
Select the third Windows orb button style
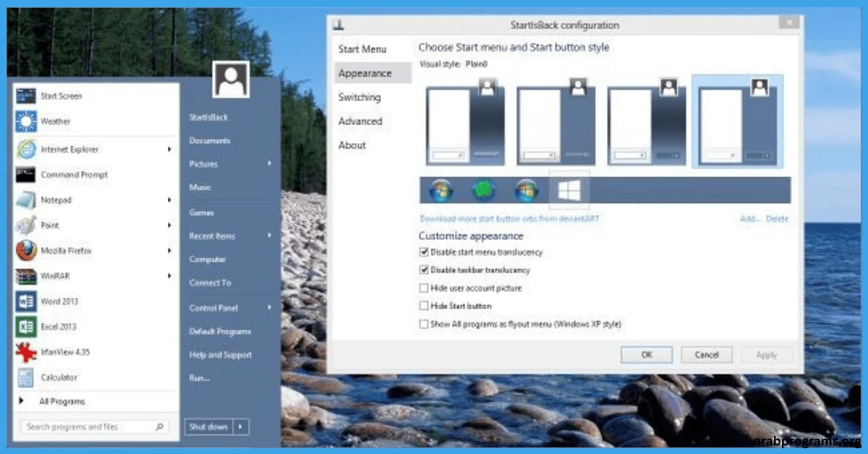coord(526,190)
